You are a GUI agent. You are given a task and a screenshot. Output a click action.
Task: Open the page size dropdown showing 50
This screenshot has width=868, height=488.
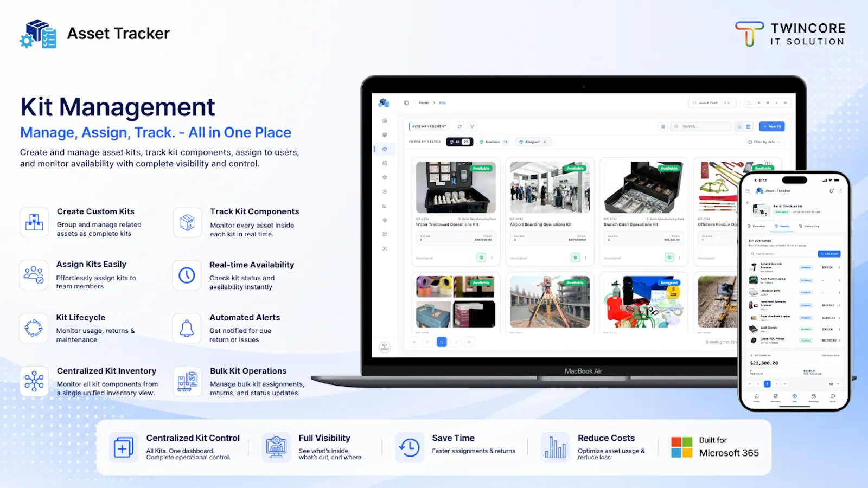pos(834,384)
